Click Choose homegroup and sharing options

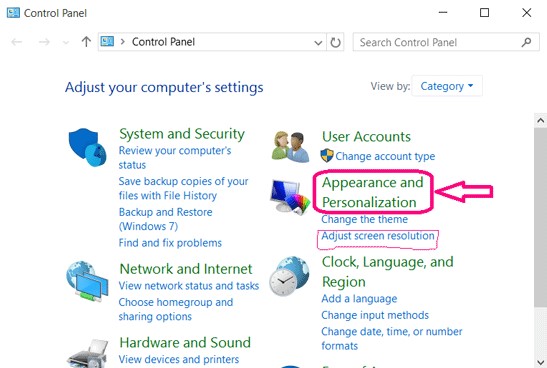pos(176,309)
